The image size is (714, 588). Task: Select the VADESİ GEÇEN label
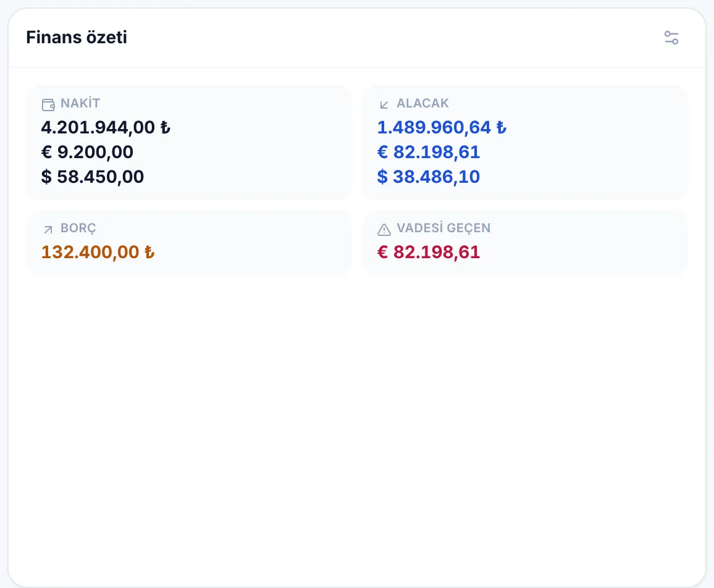[x=443, y=228]
